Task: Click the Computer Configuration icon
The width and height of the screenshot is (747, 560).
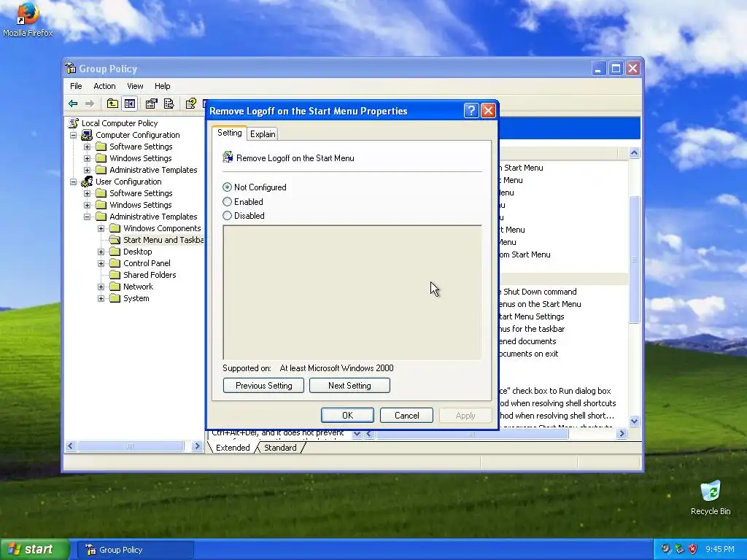Action: pyautogui.click(x=87, y=135)
